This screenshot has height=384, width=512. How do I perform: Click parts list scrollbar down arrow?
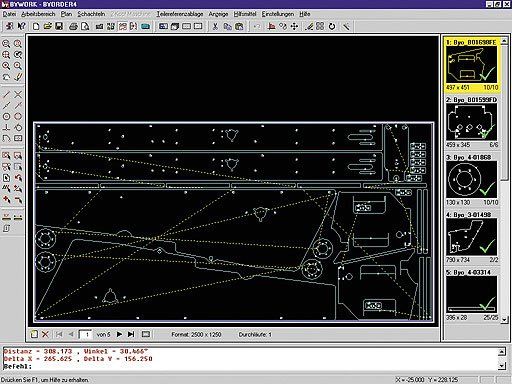click(504, 319)
